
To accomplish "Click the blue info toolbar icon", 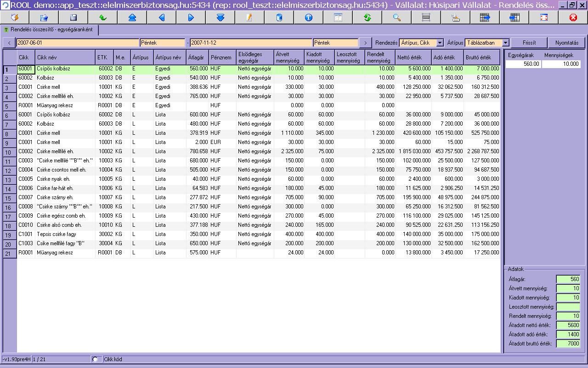I will (308, 17).
